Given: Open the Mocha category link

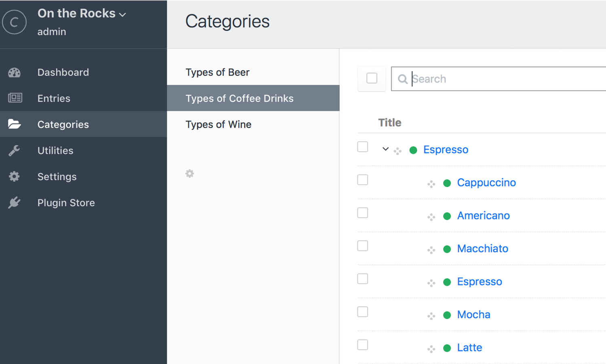Looking at the screenshot, I should (473, 315).
